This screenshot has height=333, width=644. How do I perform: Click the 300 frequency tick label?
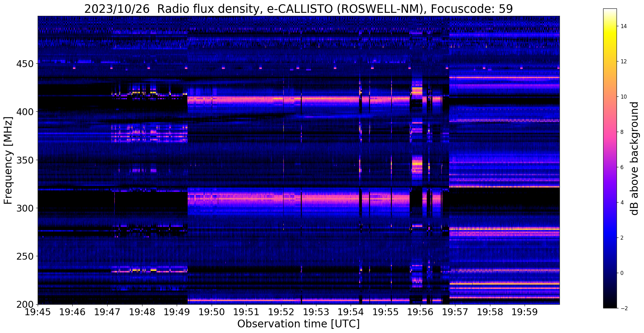coord(25,208)
